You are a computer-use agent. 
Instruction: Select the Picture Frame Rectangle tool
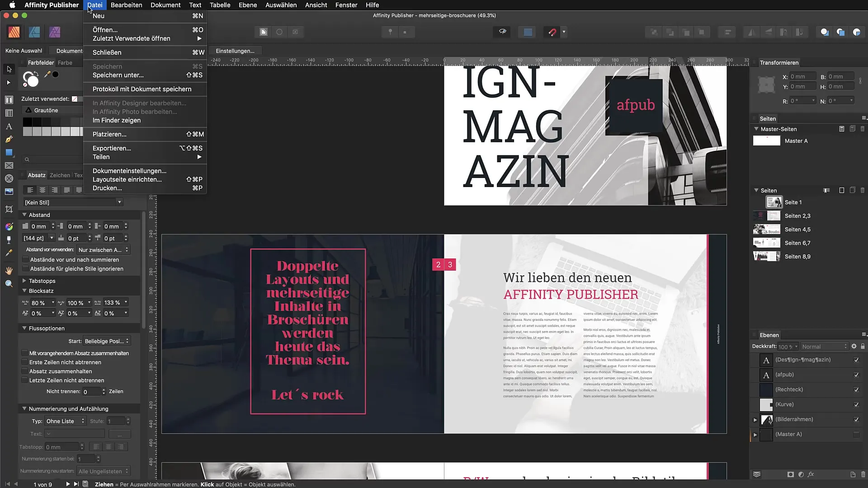coord(9,166)
